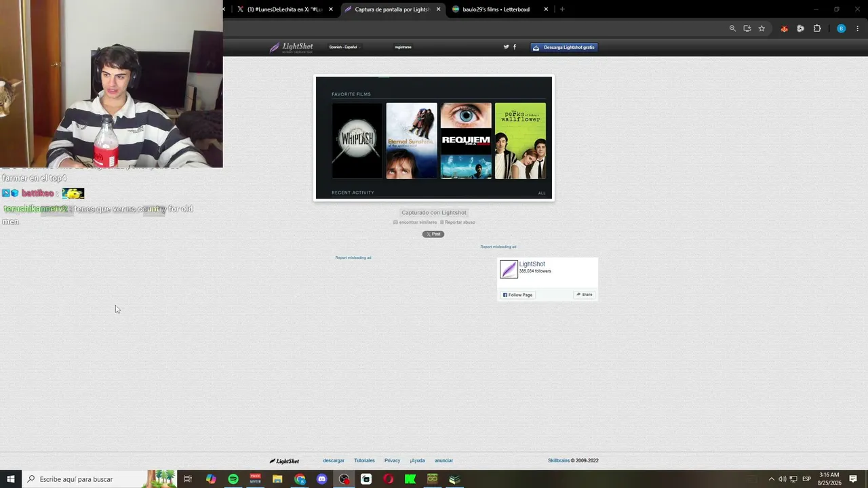Viewport: 868px width, 488px height.
Task: Open the clock and date in the taskbar
Action: pyautogui.click(x=829, y=479)
